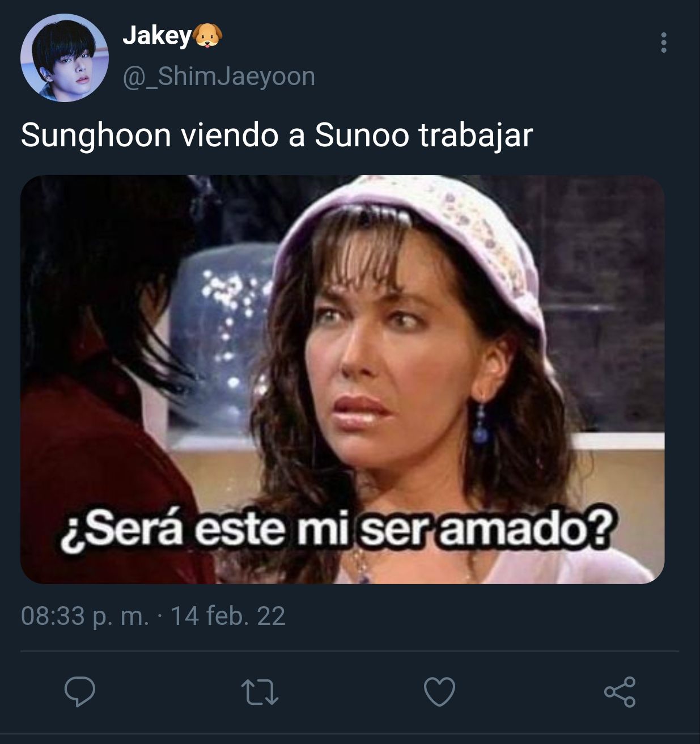Click the 14 feb. 22 date
700x744 pixels.
coord(228,616)
